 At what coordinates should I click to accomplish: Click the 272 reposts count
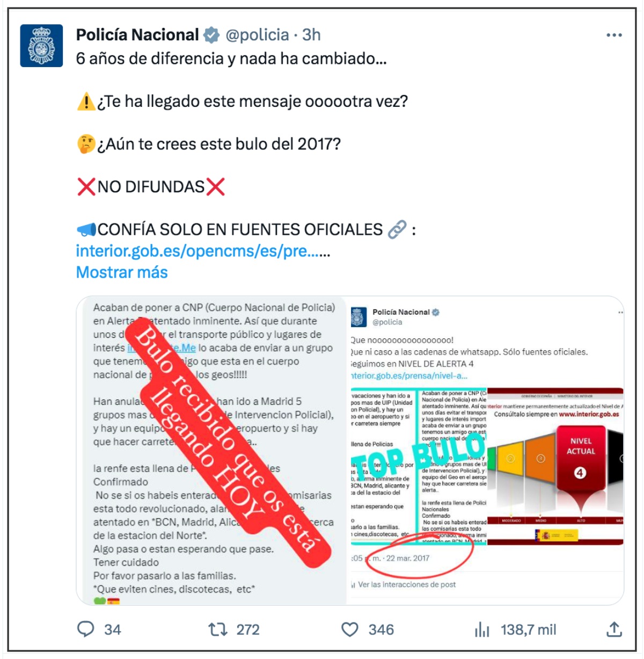tap(248, 629)
